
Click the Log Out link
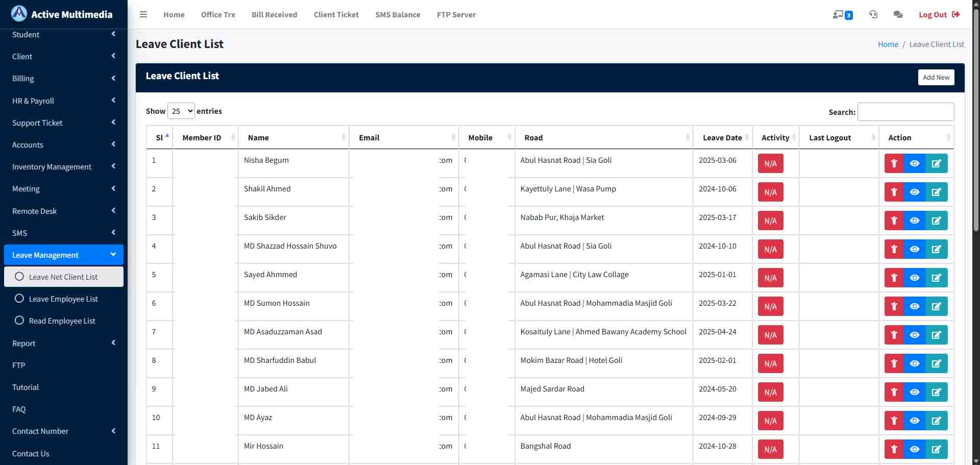pyautogui.click(x=939, y=15)
